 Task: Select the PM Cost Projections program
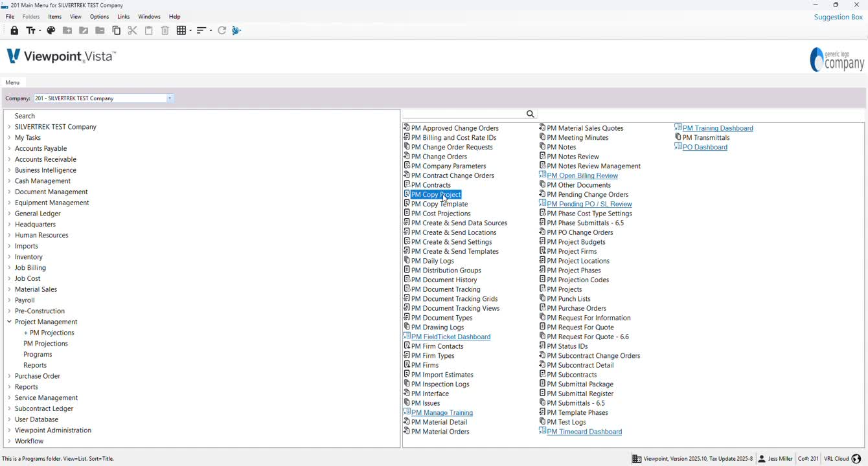click(x=440, y=214)
